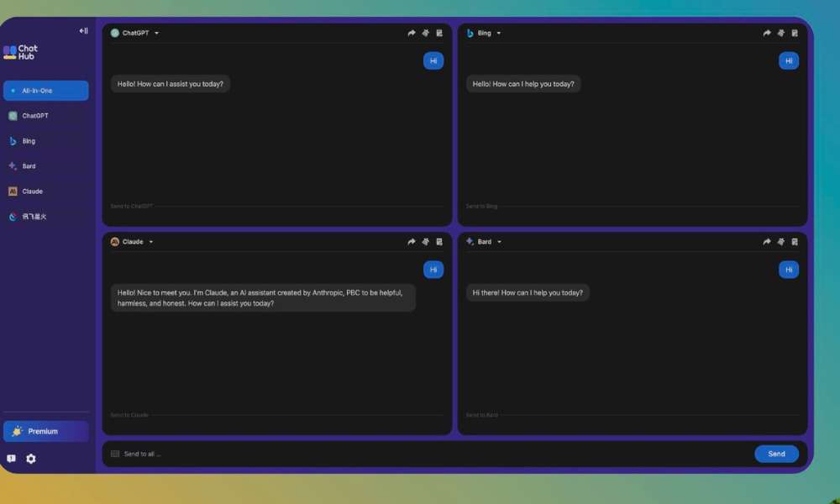Clear the Bing conversation
The width and height of the screenshot is (840, 504).
coord(781,34)
